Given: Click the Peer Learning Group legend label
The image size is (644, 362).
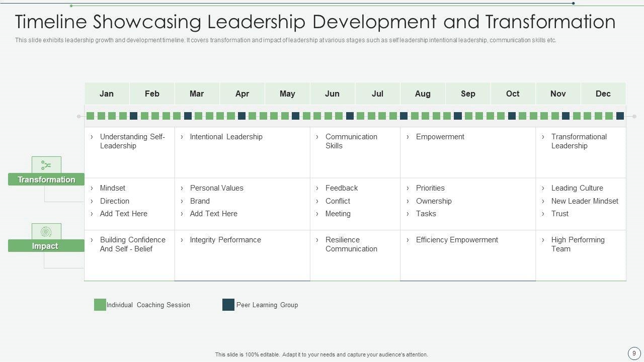Looking at the screenshot, I should coord(267,305).
